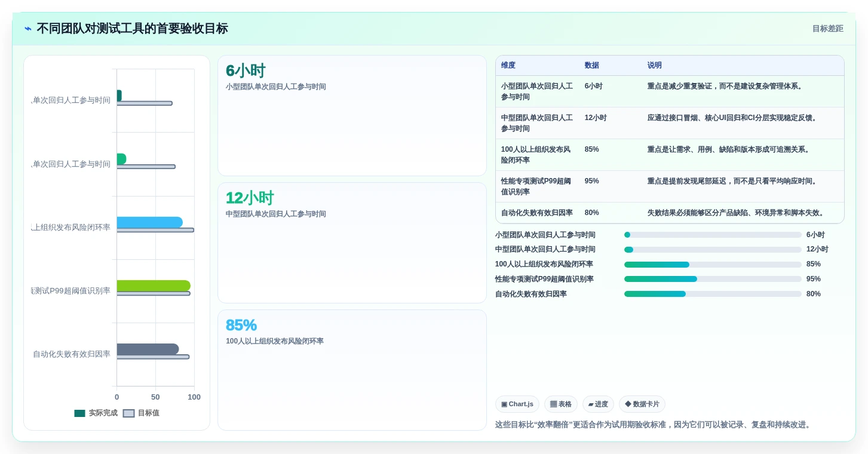Click the 进度 tag chip

(x=598, y=404)
